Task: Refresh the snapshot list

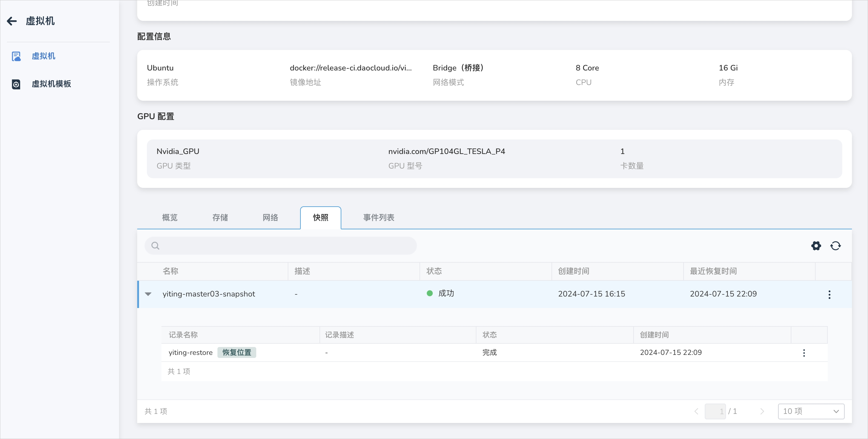Action: (835, 245)
